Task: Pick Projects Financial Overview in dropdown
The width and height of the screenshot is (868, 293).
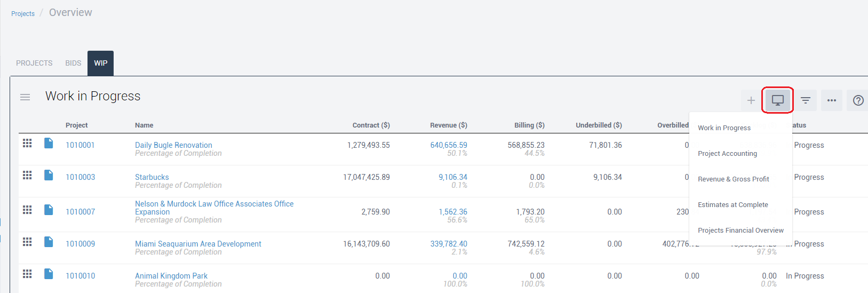Action: (x=740, y=231)
